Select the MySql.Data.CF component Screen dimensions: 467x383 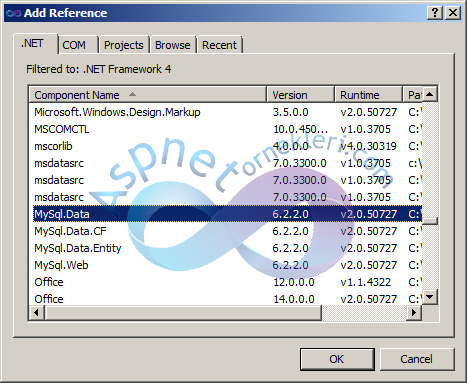point(225,231)
